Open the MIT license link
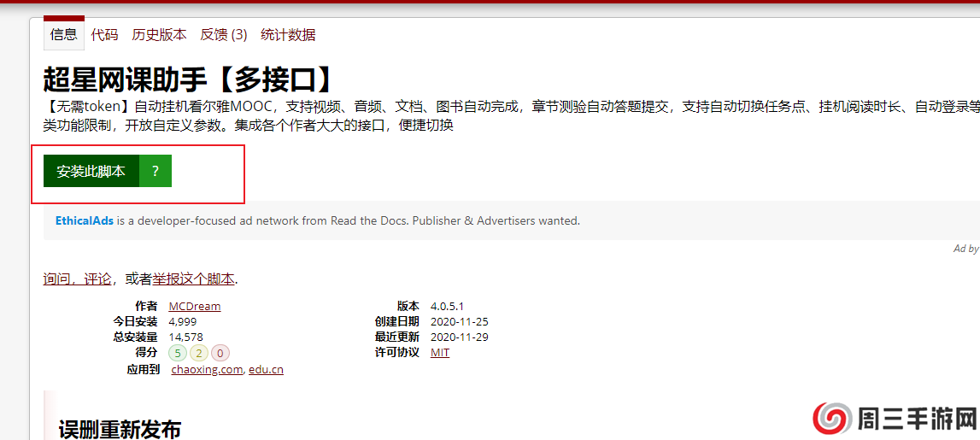The height and width of the screenshot is (440, 980). 440,352
